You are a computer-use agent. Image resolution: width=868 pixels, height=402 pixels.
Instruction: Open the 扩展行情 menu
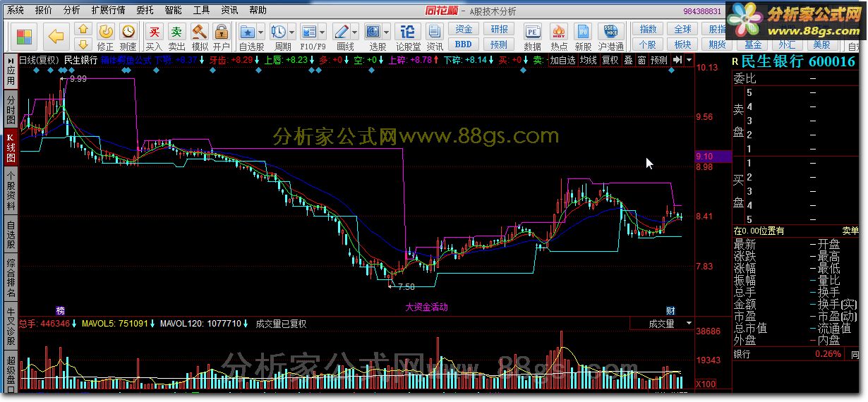tap(108, 10)
